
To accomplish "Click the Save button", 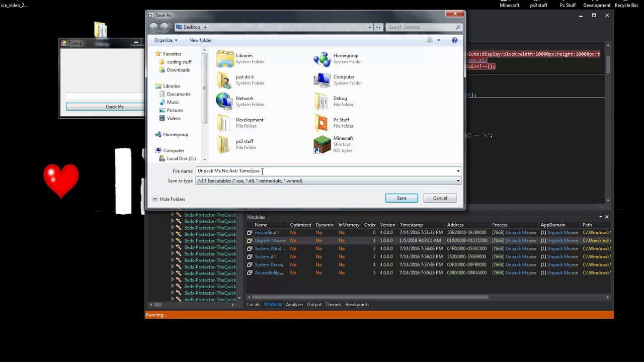I will (401, 198).
